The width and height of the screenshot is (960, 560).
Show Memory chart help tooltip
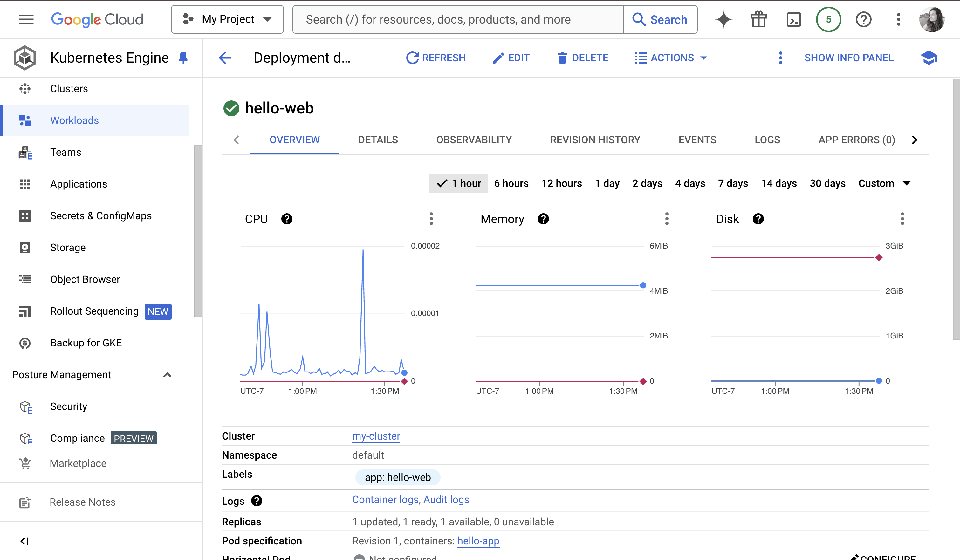[543, 219]
